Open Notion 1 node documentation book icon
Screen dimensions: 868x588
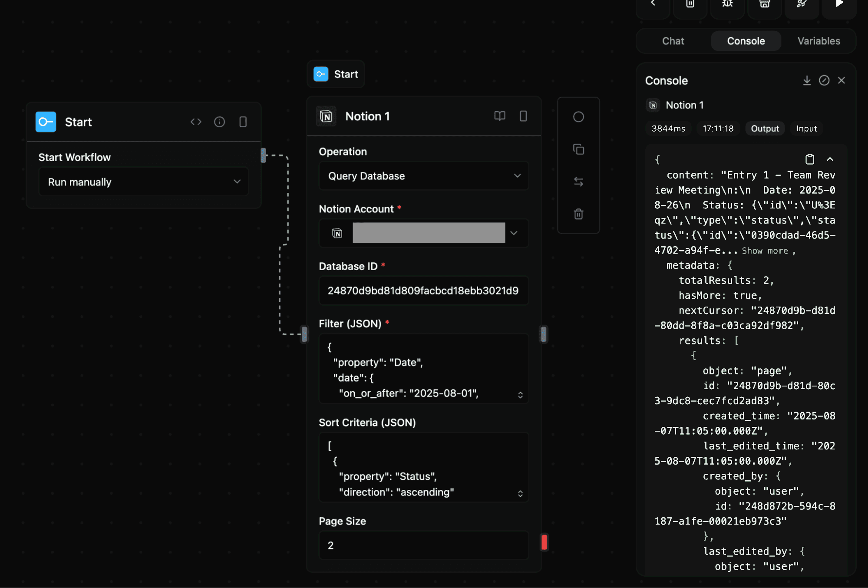point(499,116)
